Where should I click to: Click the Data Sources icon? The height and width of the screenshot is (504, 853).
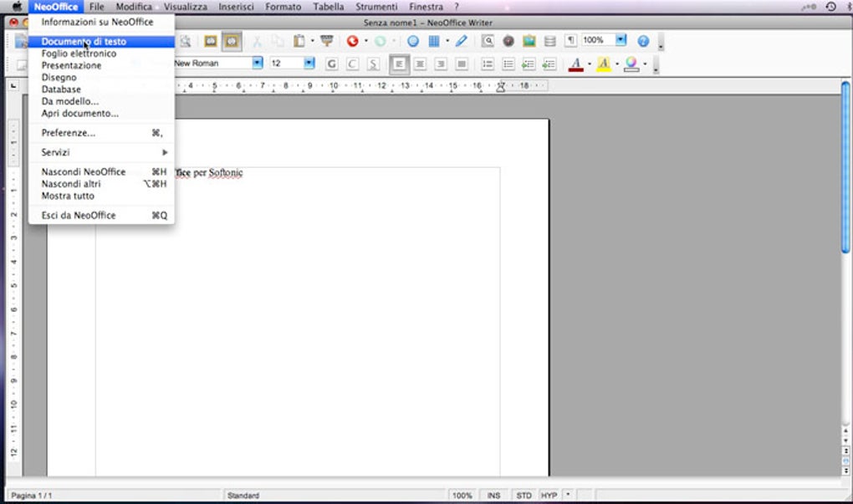550,41
